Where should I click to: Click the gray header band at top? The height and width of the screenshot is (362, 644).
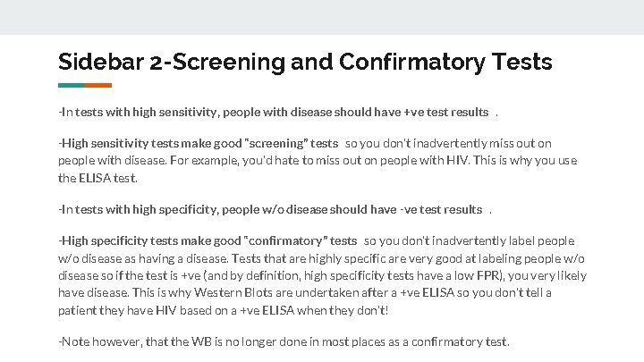[x=322, y=17]
